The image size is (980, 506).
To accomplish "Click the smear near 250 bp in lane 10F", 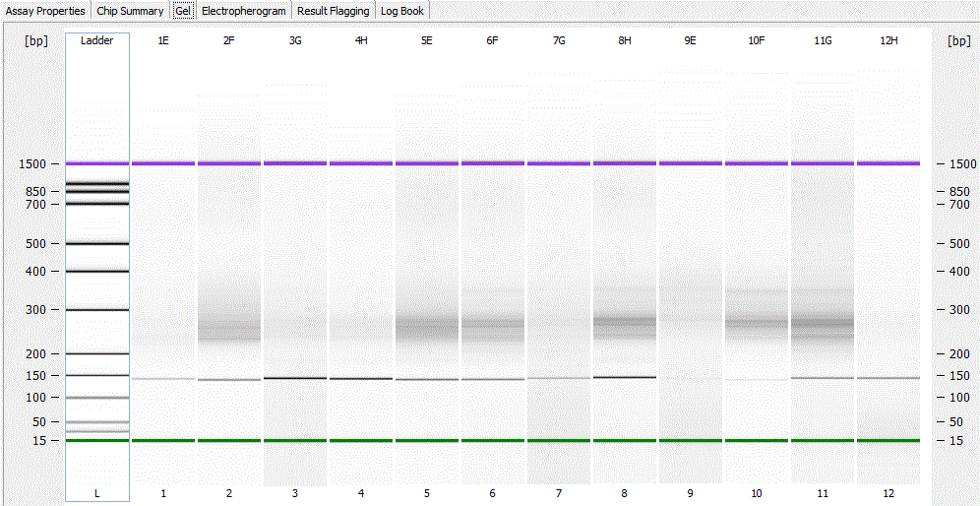I will (757, 324).
